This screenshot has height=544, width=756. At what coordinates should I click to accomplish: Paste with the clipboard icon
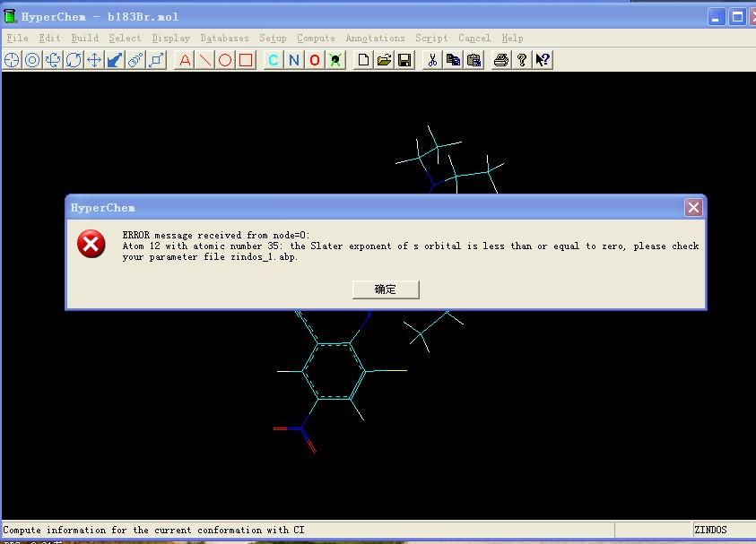click(x=474, y=60)
